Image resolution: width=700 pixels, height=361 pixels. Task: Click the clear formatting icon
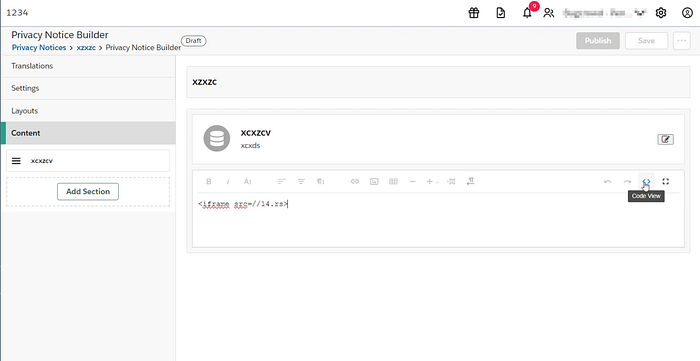(x=451, y=182)
